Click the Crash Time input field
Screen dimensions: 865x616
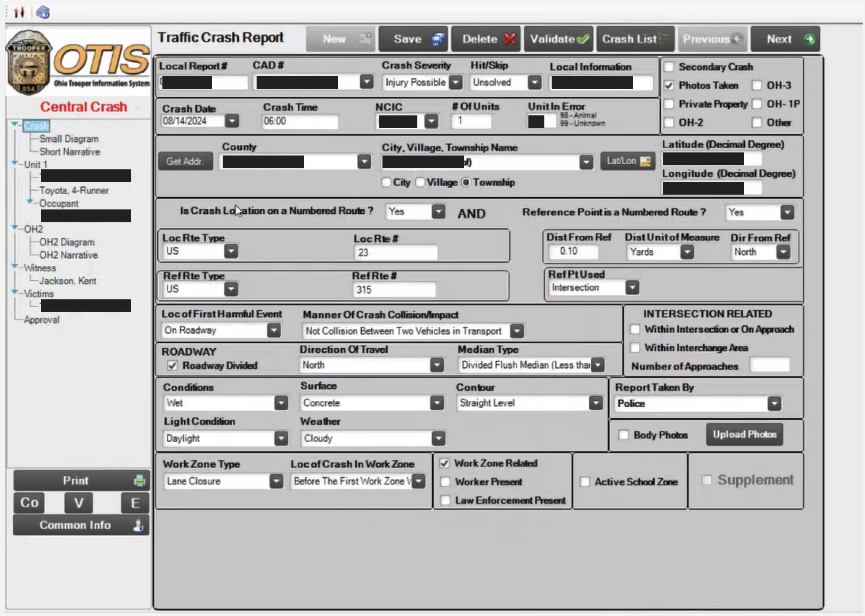coord(299,121)
